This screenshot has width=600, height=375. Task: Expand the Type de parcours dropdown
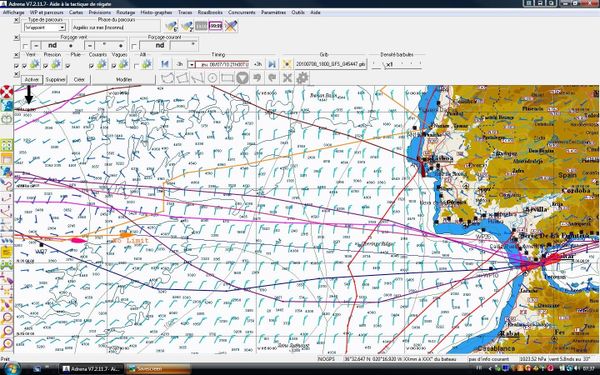point(62,28)
